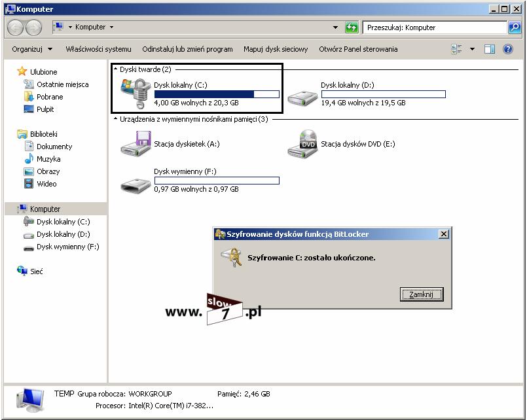Viewport: 527px width, 420px height.
Task: Click label 'Stacja dyskietek (A:)'
Action: click(187, 144)
